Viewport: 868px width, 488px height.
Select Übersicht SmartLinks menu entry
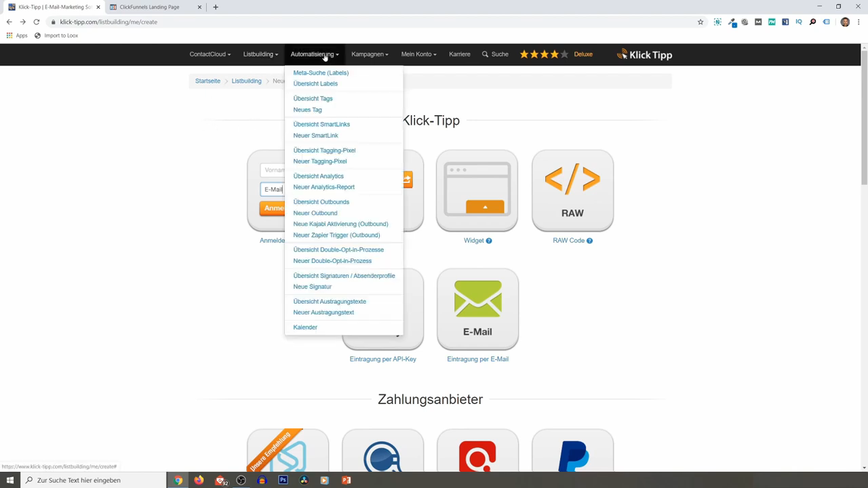click(x=321, y=124)
